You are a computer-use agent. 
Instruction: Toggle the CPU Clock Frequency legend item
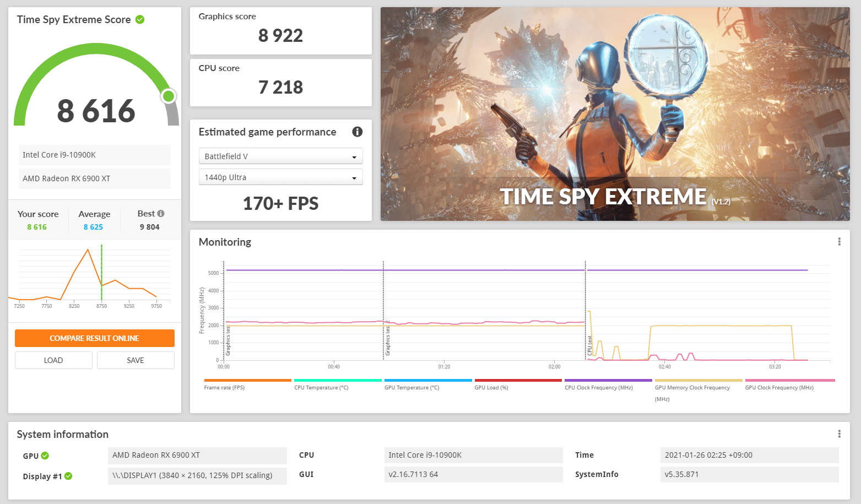coord(608,384)
